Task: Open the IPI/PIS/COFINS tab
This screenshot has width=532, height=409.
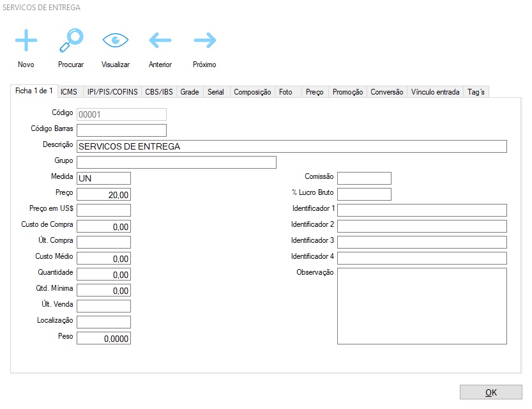Action: [x=112, y=92]
